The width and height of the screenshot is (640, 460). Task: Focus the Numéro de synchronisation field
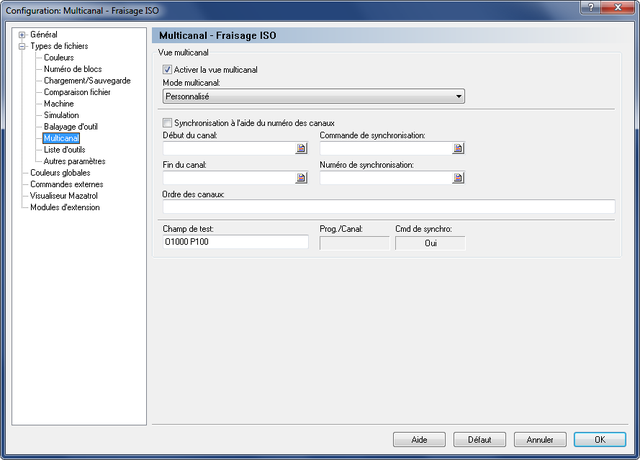pos(386,178)
